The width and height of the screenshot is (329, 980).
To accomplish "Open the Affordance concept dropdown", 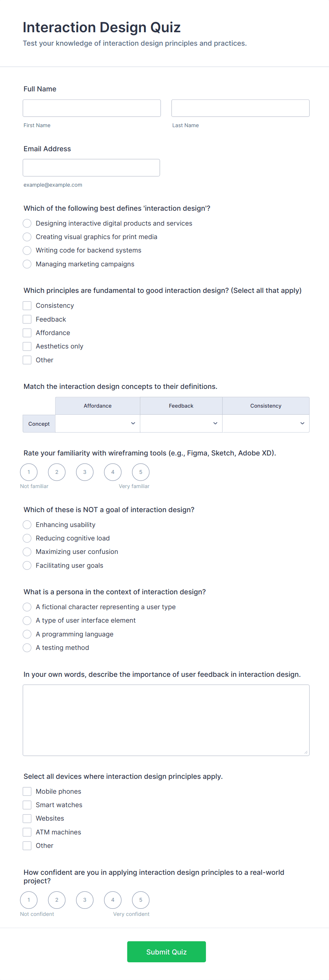I will coord(98,424).
